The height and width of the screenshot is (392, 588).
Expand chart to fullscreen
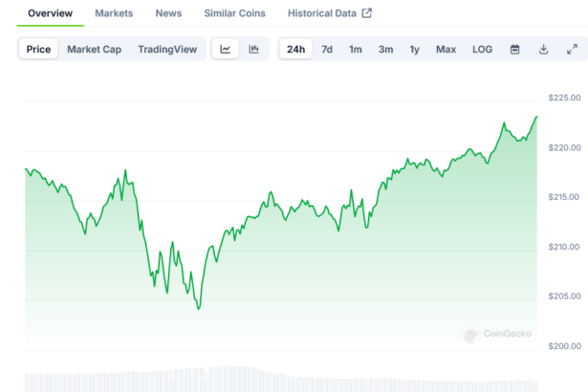[x=572, y=49]
